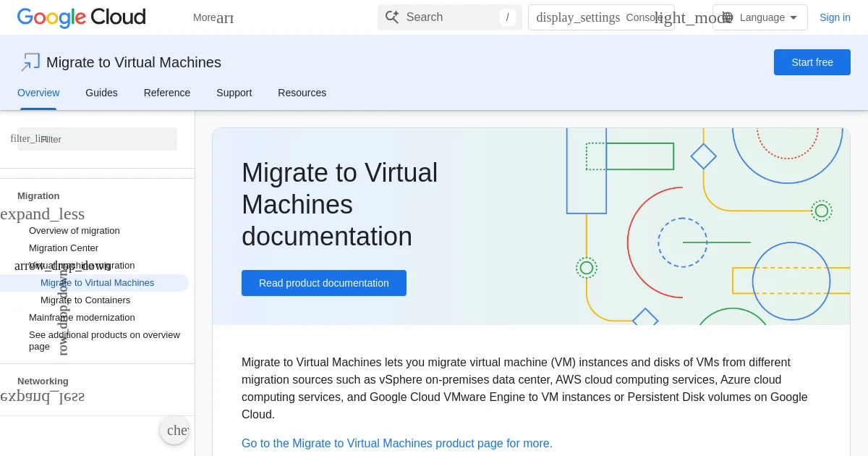Click Read product documentation button
This screenshot has height=456, width=868.
(324, 283)
